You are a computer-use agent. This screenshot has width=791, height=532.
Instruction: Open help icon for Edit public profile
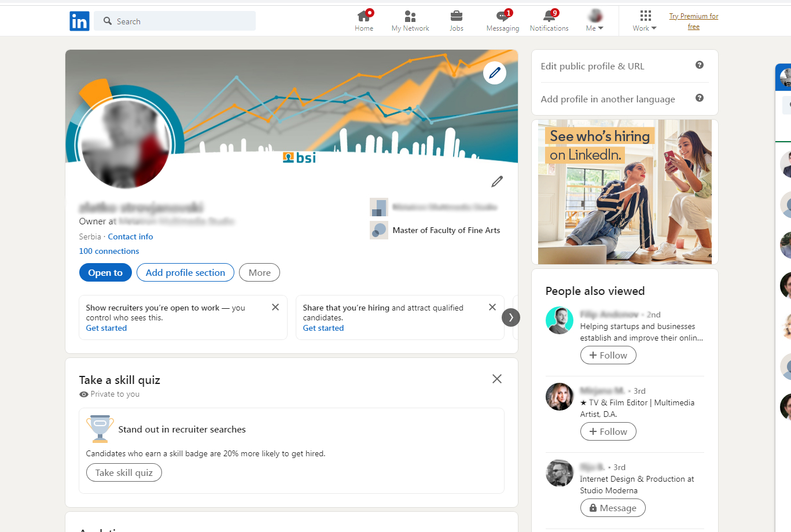point(700,65)
